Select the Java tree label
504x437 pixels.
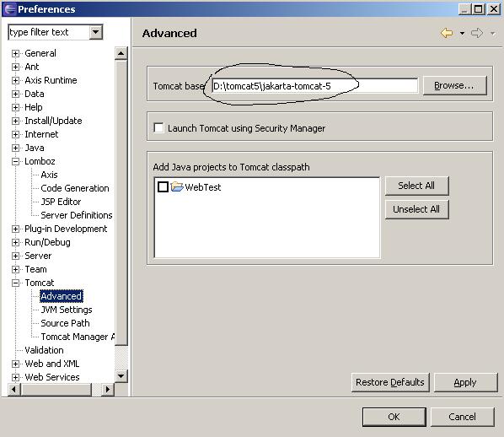(35, 148)
